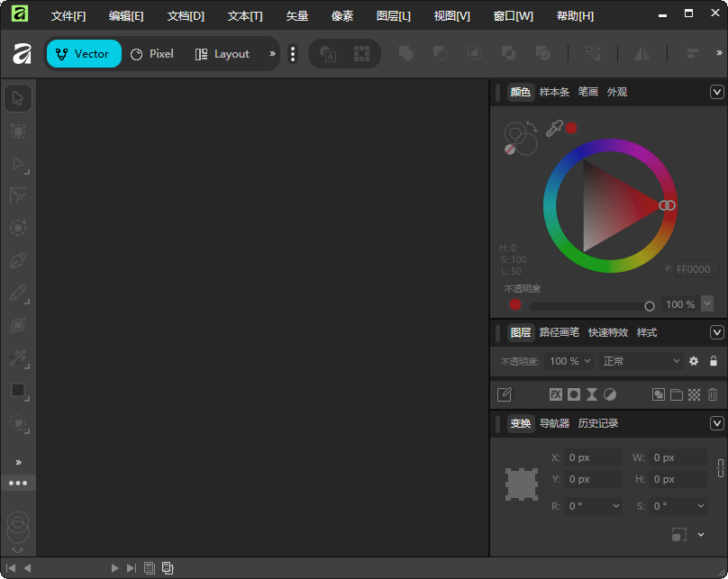Viewport: 728px width, 579px height.
Task: Click the eyedropper in the Color panel
Action: 556,129
